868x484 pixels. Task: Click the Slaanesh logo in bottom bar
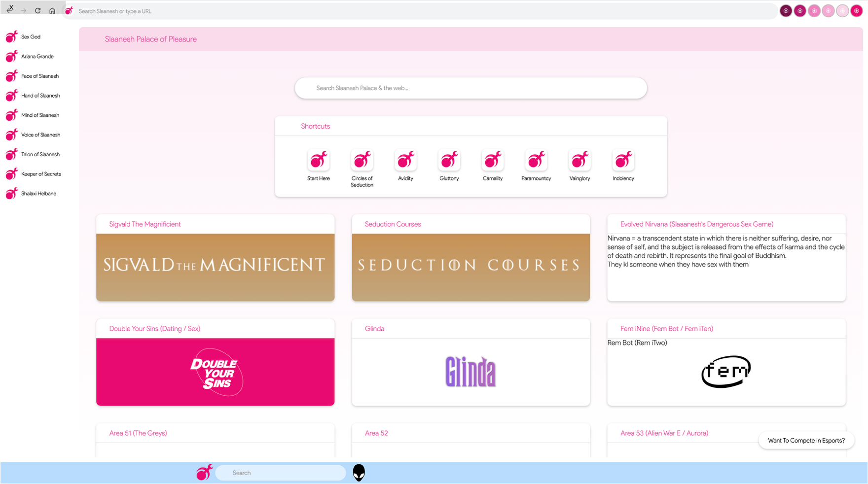204,472
